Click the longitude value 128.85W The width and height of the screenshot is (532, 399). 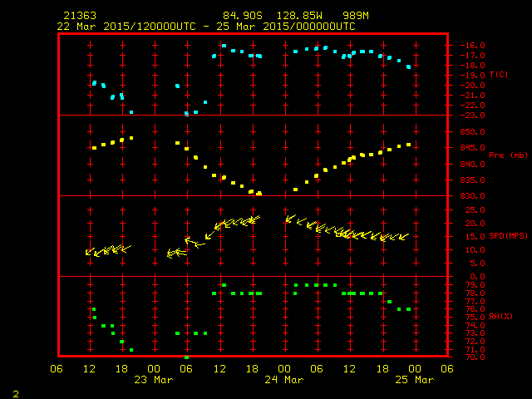291,16
